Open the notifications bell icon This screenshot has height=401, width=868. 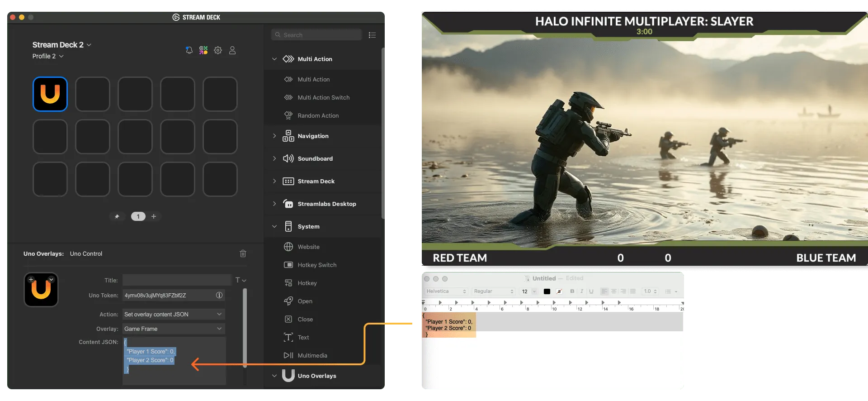pos(189,50)
